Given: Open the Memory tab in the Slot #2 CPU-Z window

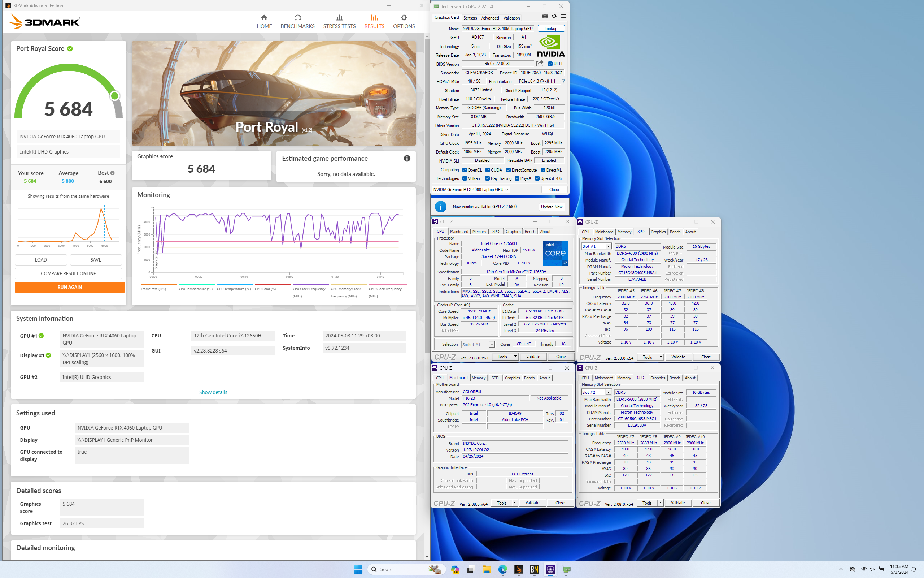Looking at the screenshot, I should [x=624, y=378].
